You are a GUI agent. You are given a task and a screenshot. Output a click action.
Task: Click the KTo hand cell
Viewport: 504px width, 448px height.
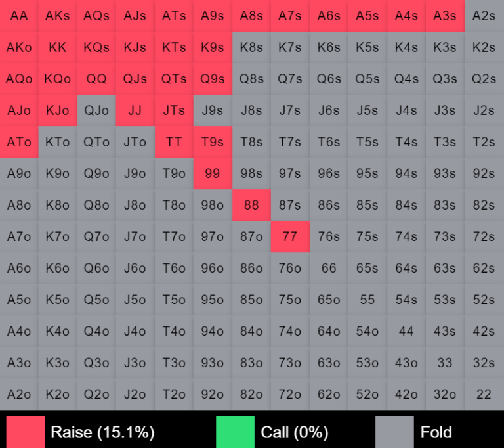(58, 142)
